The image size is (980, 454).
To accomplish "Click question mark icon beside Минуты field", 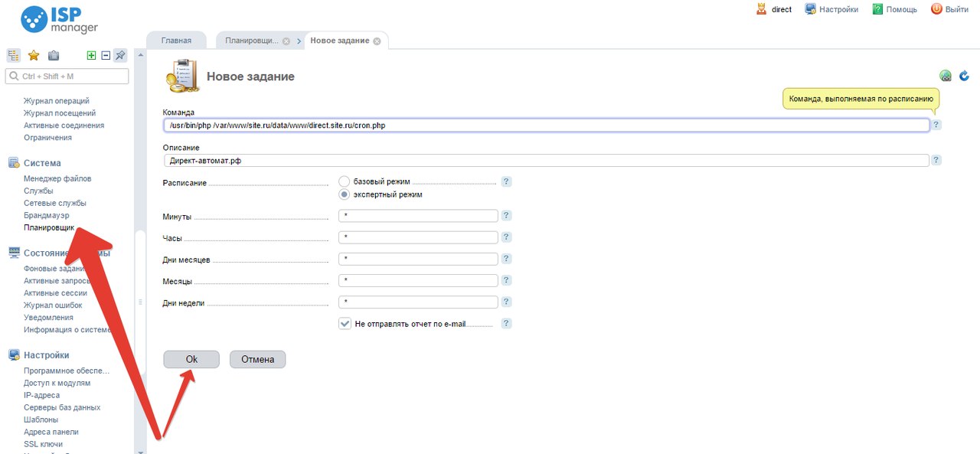I will pos(506,216).
